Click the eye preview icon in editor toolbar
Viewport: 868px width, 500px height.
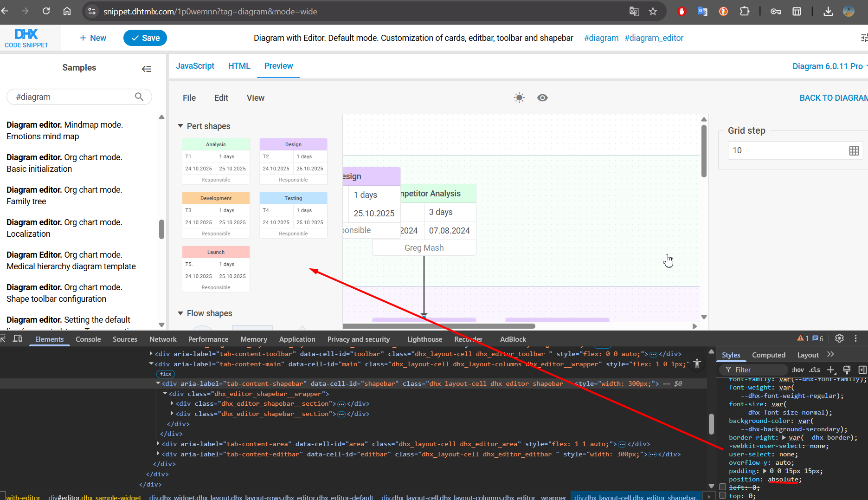click(542, 97)
